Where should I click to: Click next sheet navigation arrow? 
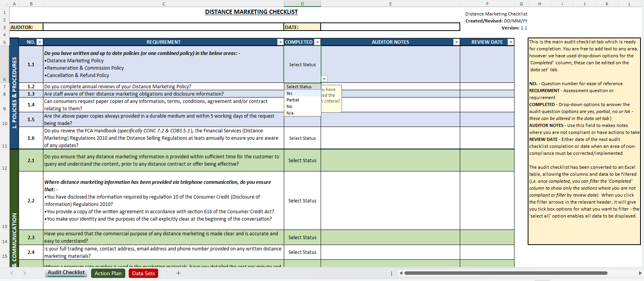[x=24, y=273]
